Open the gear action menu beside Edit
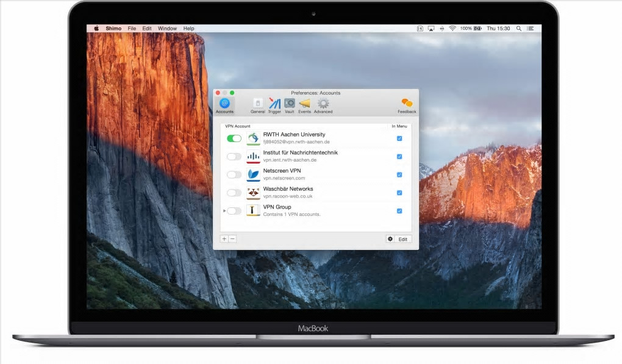The height and width of the screenshot is (364, 622). (x=390, y=238)
